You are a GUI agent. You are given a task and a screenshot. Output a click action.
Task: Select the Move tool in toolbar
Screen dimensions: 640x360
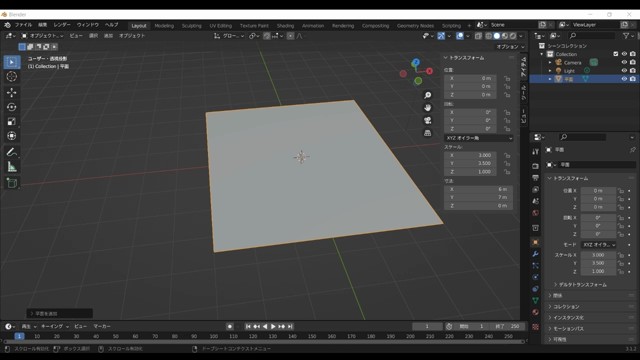point(11,93)
